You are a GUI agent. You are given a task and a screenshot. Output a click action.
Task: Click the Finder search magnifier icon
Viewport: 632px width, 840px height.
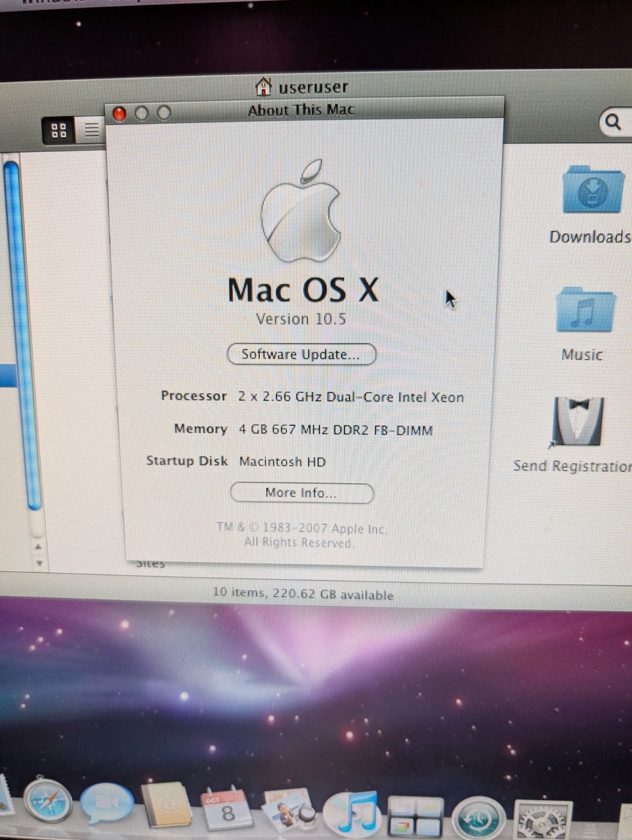[613, 122]
